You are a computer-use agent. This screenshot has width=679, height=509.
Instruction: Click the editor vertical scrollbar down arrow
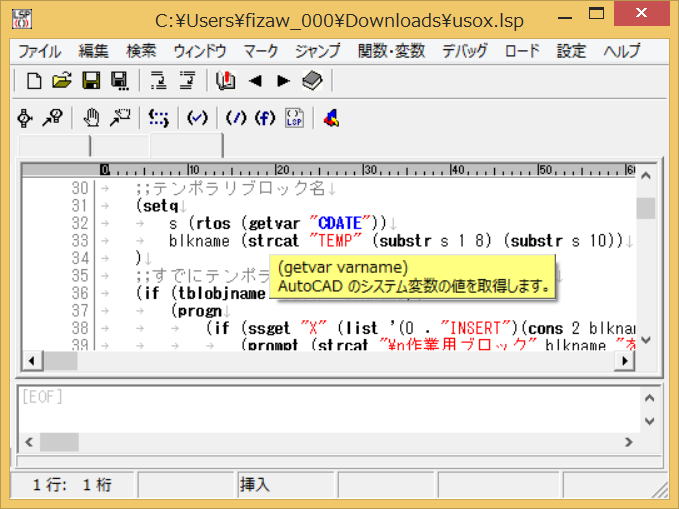(x=646, y=340)
